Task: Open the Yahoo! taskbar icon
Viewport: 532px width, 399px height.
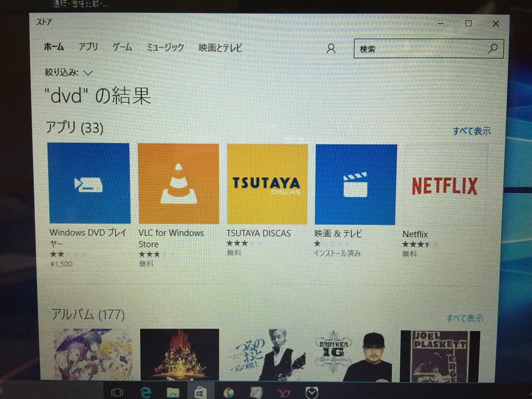Action: (x=284, y=394)
